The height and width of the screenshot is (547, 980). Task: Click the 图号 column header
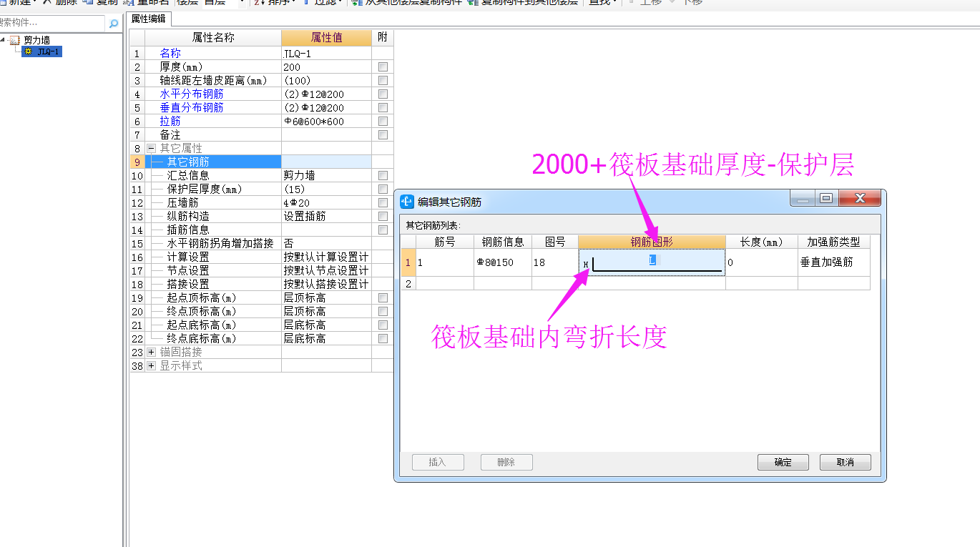[x=555, y=242]
